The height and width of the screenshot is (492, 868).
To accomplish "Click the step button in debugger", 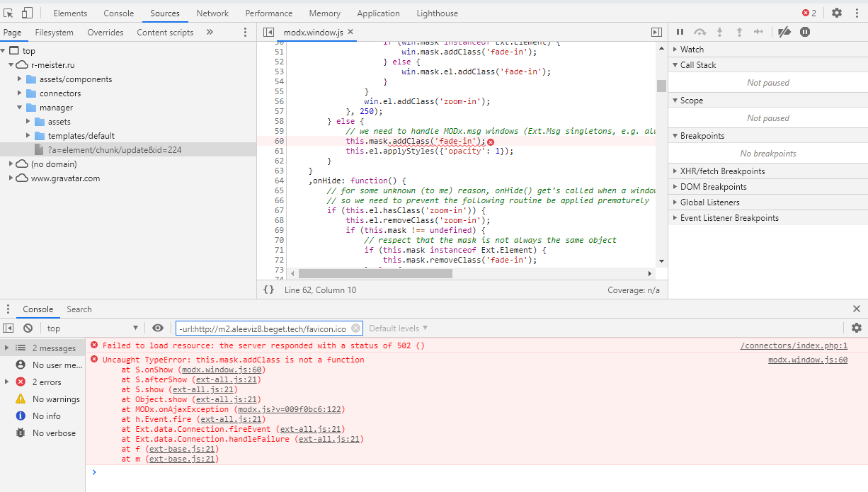I will 759,32.
